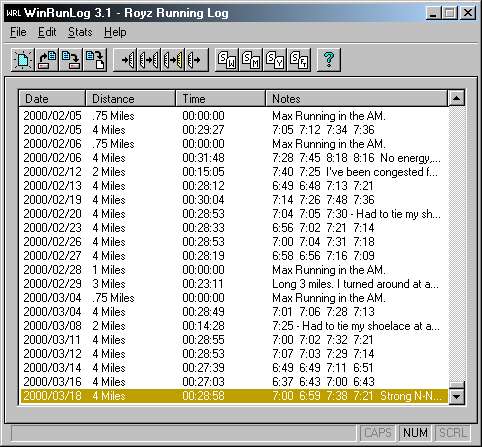Open the Stats menu
Screen dimensions: 482x447
pos(80,32)
